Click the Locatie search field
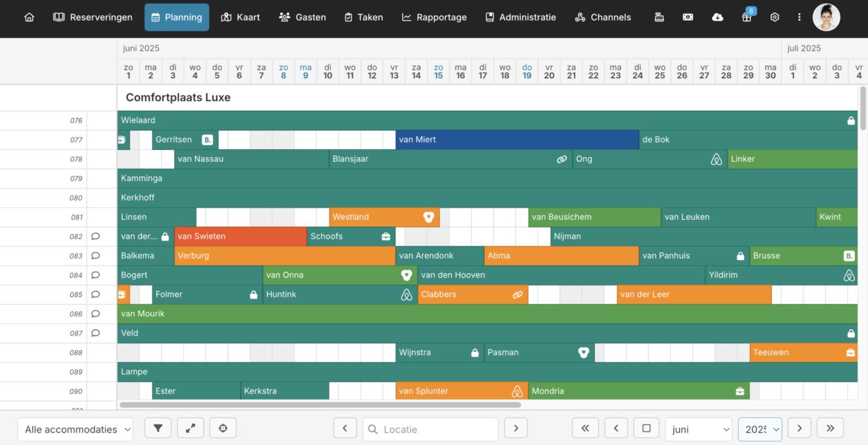This screenshot has width=868, height=445. [x=430, y=429]
